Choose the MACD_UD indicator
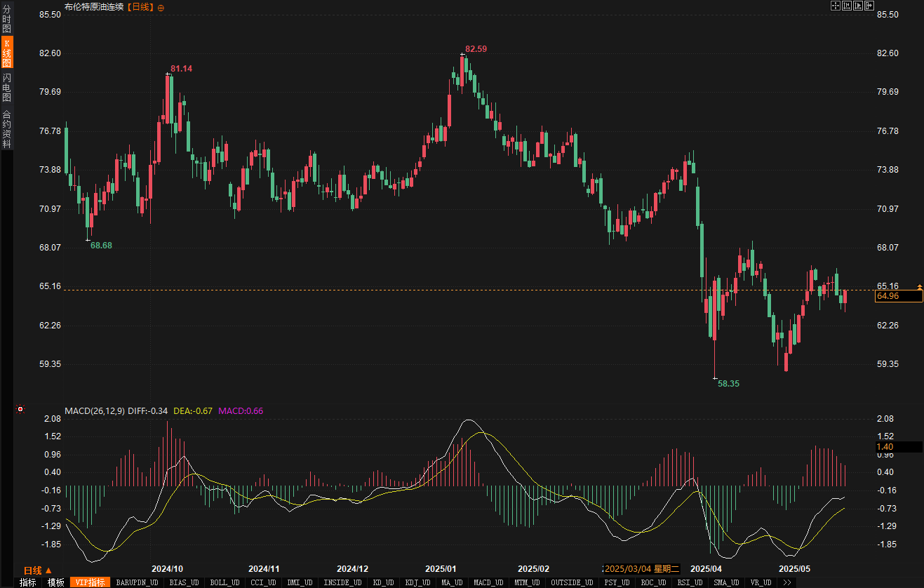924x588 pixels. pyautogui.click(x=488, y=582)
